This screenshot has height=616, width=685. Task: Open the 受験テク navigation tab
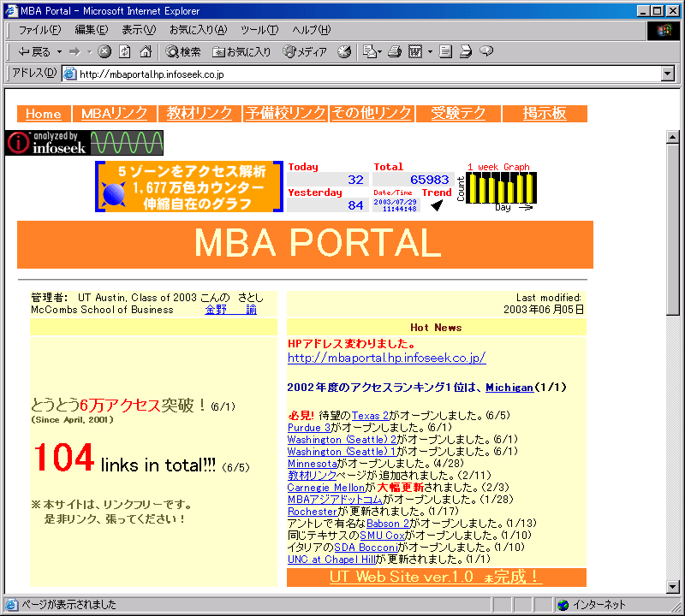pos(458,114)
